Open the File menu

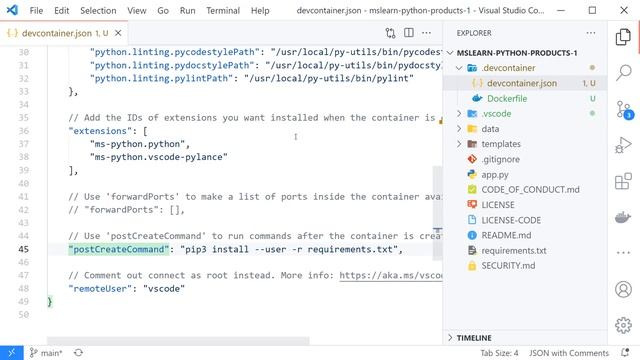click(x=36, y=10)
